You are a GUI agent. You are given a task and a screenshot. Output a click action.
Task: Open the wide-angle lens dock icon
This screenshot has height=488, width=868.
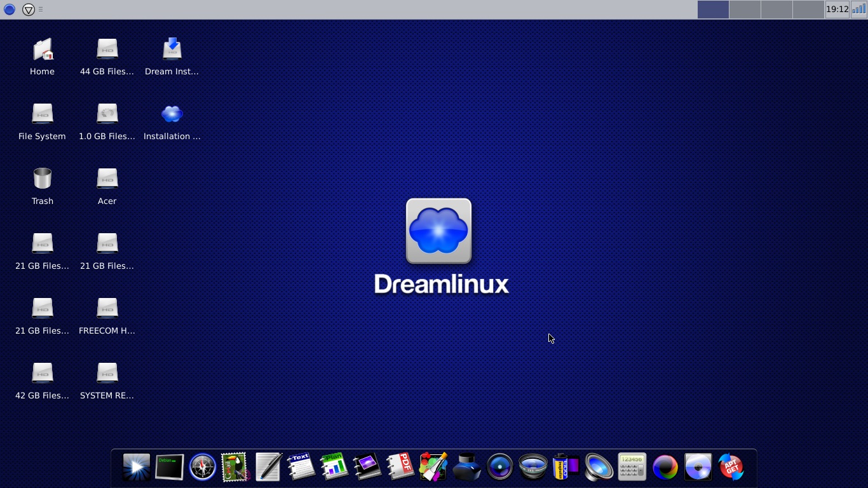pos(532,467)
